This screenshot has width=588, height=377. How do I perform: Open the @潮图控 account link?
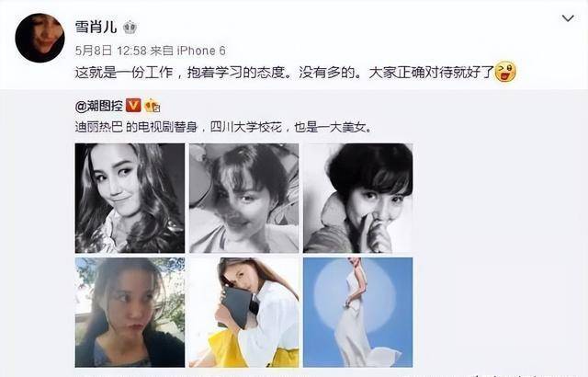99,106
